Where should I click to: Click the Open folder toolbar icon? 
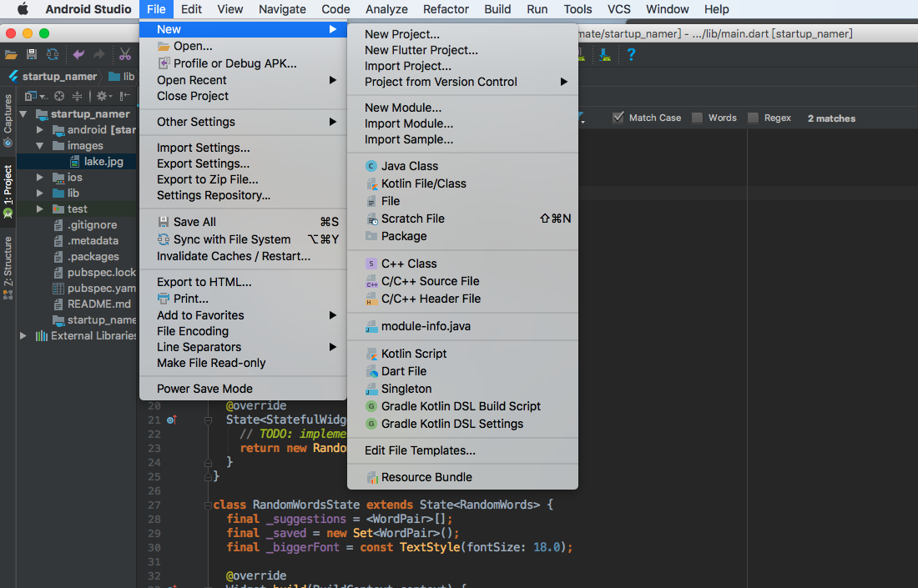[11, 55]
